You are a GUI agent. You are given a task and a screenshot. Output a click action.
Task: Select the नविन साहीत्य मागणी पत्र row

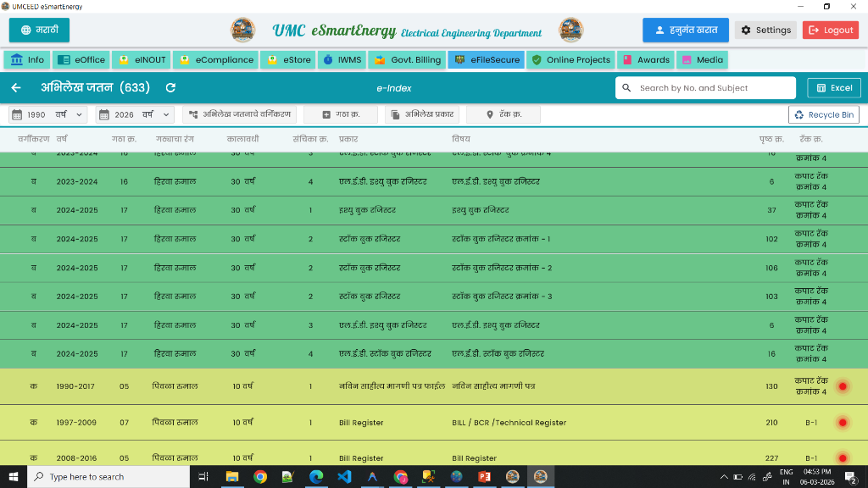tap(434, 386)
